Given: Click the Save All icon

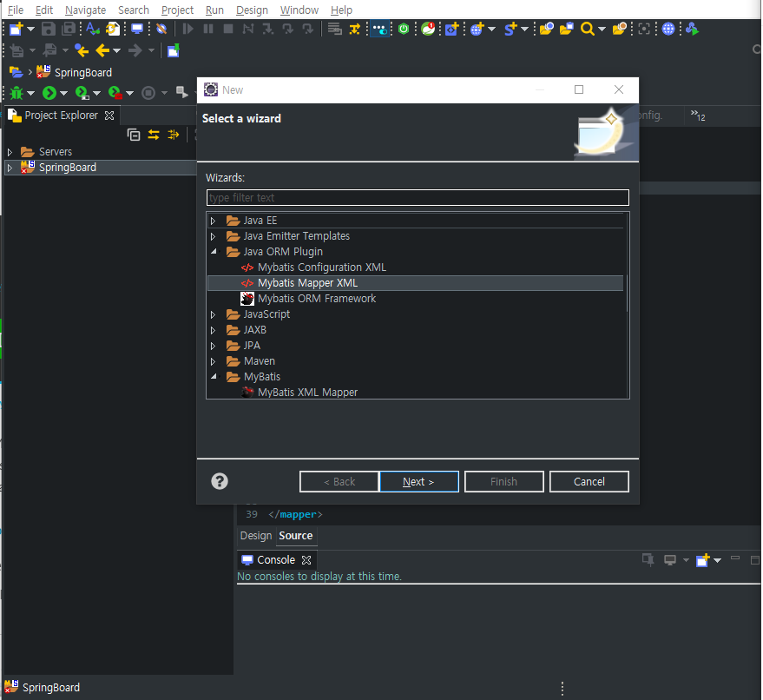Looking at the screenshot, I should point(69,30).
